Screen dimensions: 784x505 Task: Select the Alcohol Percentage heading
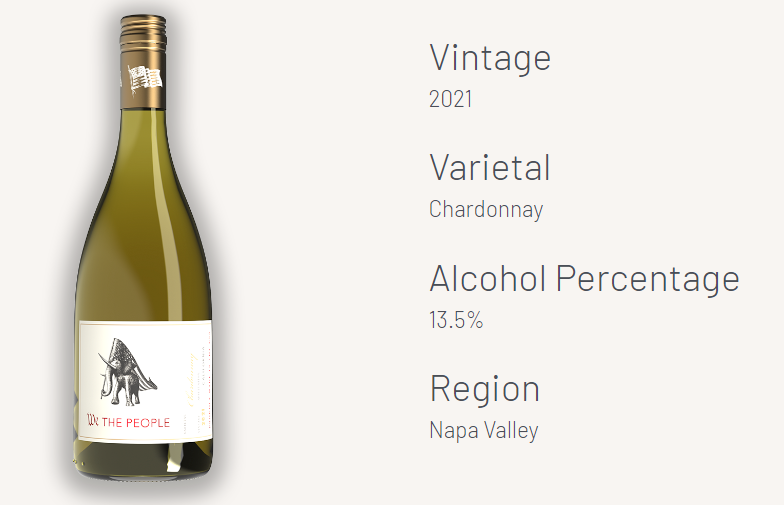(584, 279)
